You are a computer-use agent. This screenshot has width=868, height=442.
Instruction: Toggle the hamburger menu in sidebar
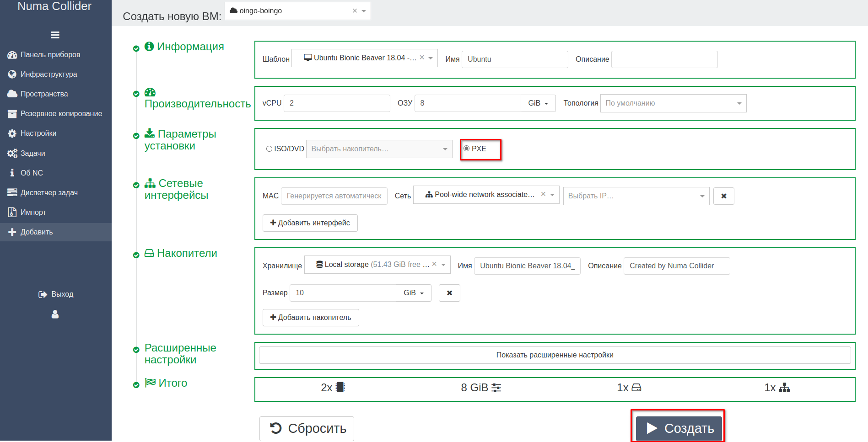click(x=55, y=35)
